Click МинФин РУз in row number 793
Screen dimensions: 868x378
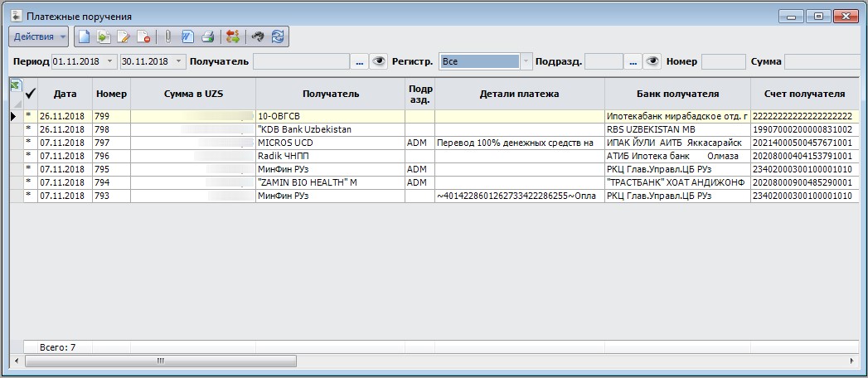(331, 196)
